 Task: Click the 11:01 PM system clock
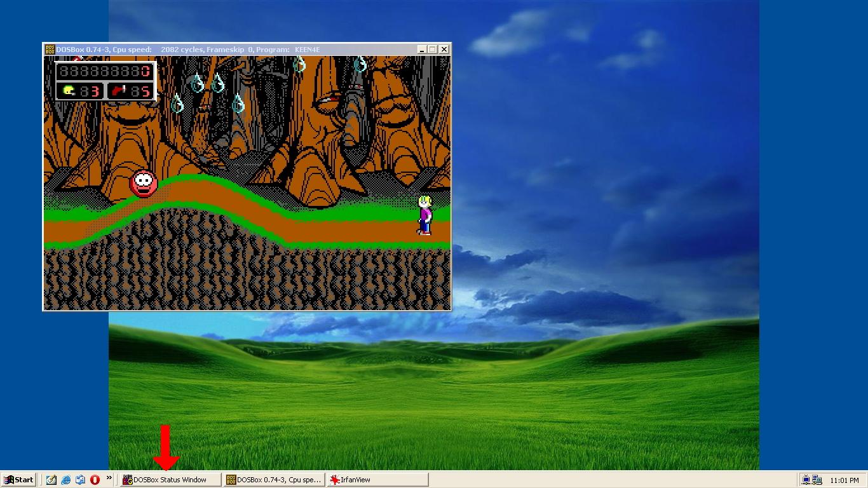844,480
